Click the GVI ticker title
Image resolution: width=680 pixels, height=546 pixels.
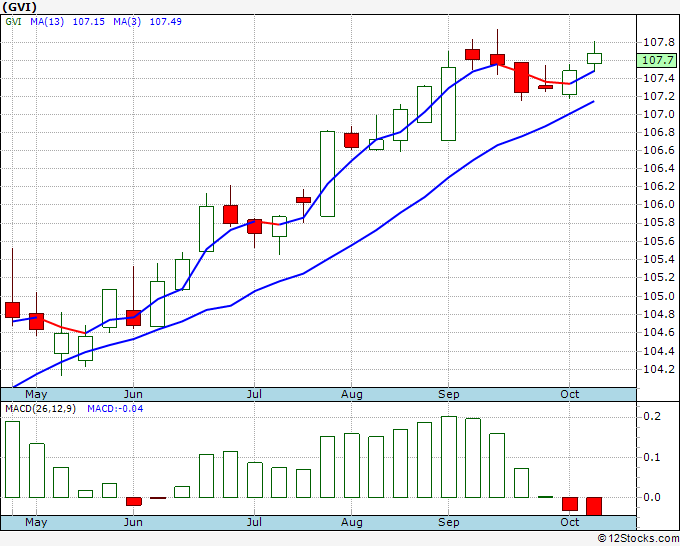click(19, 7)
